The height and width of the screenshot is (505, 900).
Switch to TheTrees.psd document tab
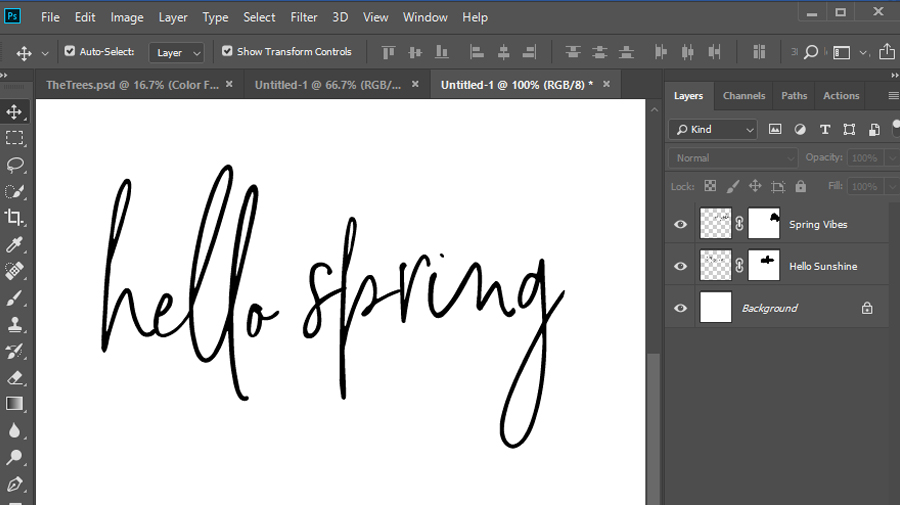(x=133, y=85)
